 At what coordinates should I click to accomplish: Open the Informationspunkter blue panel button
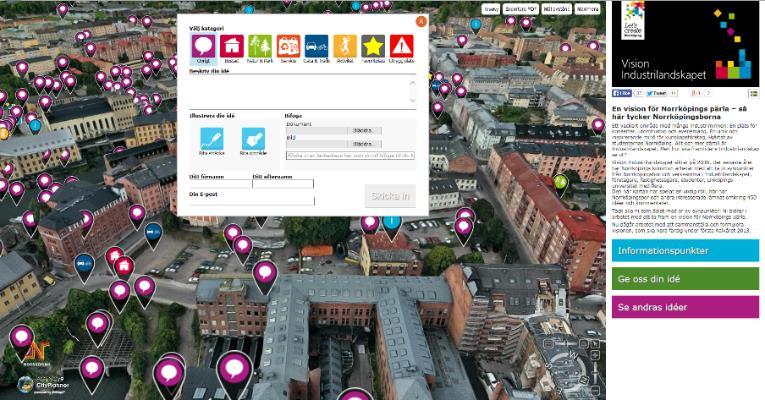pos(685,251)
